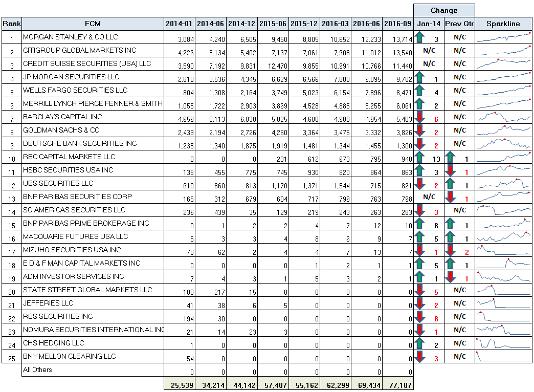
Task: Click BNP Paribas Securities Corp's Prev Qtr down arrow
Action: coord(450,197)
